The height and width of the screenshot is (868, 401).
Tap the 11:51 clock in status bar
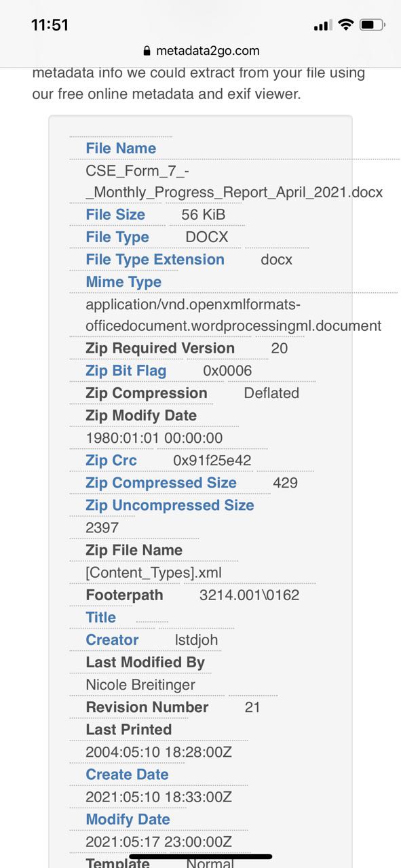[50, 25]
